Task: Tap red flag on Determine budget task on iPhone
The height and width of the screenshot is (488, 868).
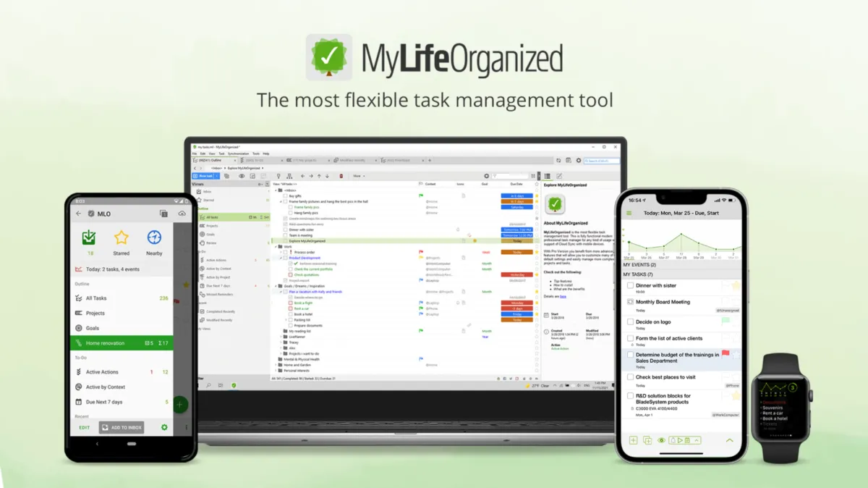Action: tap(726, 355)
